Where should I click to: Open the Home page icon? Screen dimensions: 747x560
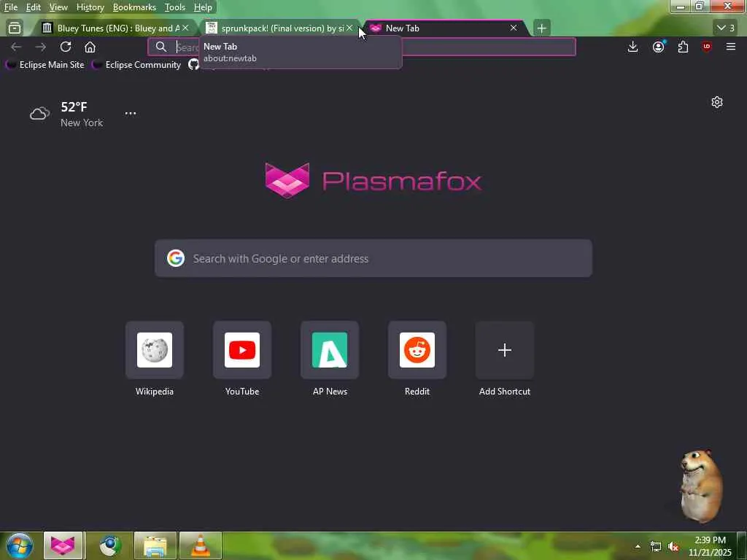pos(90,47)
